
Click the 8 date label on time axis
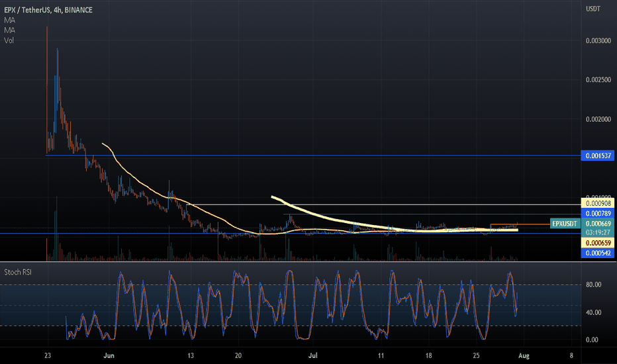[571, 356]
